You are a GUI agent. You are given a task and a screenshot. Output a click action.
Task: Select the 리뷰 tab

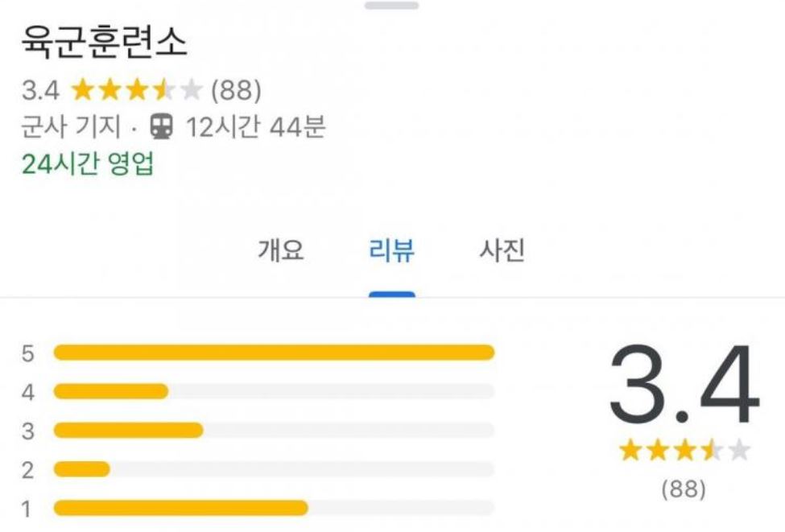pos(391,250)
